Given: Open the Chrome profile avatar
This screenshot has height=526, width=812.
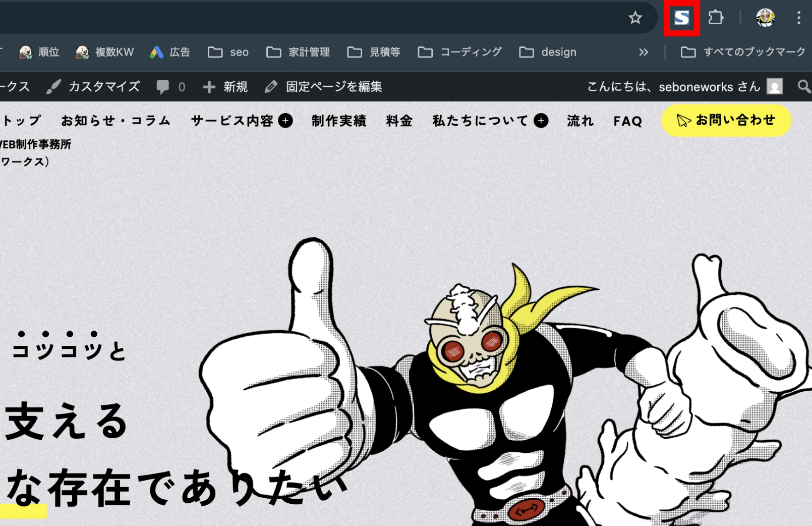Looking at the screenshot, I should (x=765, y=18).
